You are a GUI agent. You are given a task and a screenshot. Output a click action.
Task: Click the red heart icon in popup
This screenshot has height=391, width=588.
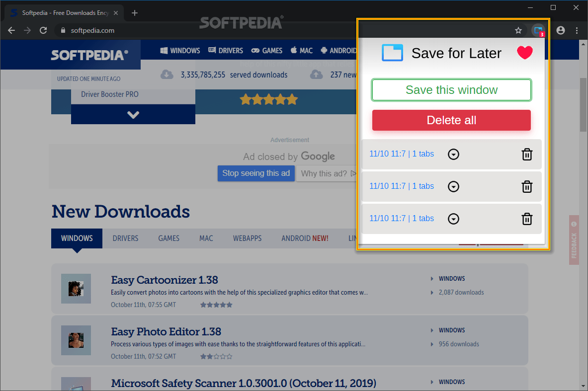pos(524,53)
